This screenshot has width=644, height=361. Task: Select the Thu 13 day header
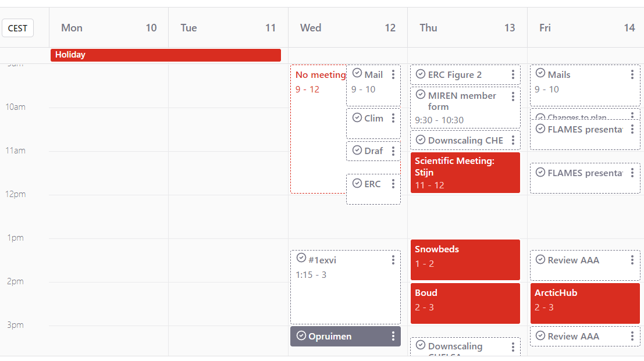tap(467, 28)
